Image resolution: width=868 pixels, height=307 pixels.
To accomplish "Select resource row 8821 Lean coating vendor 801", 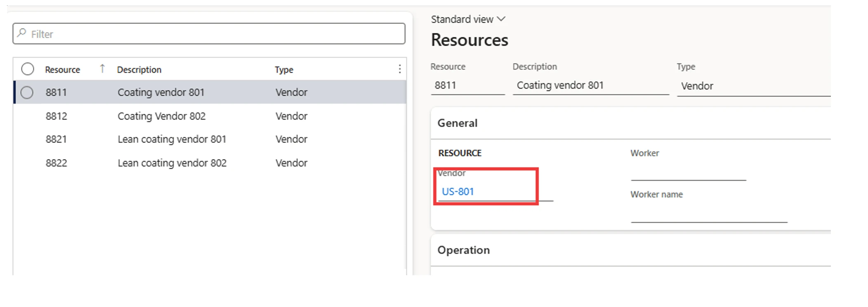I will (171, 139).
